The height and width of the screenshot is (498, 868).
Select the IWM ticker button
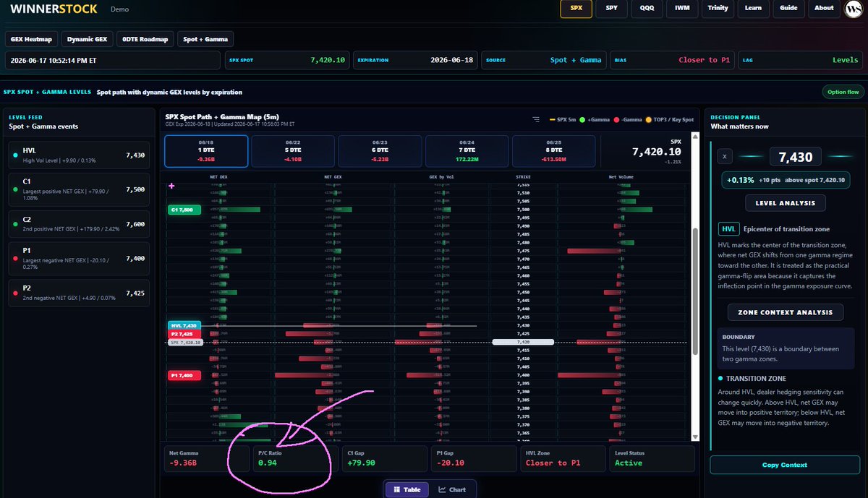682,8
